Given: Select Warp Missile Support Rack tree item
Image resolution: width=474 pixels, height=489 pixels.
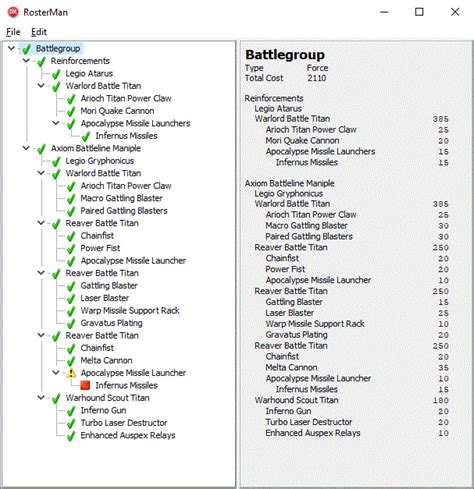Looking at the screenshot, I should click(x=130, y=310).
